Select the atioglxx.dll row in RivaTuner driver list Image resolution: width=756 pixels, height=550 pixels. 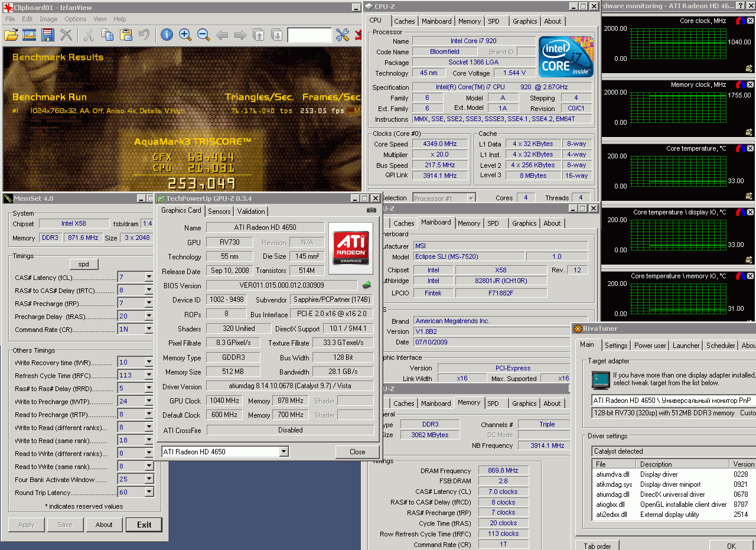coord(674,505)
